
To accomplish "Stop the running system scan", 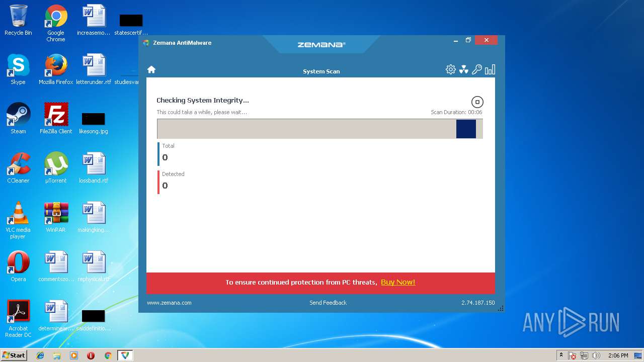I will pyautogui.click(x=477, y=102).
